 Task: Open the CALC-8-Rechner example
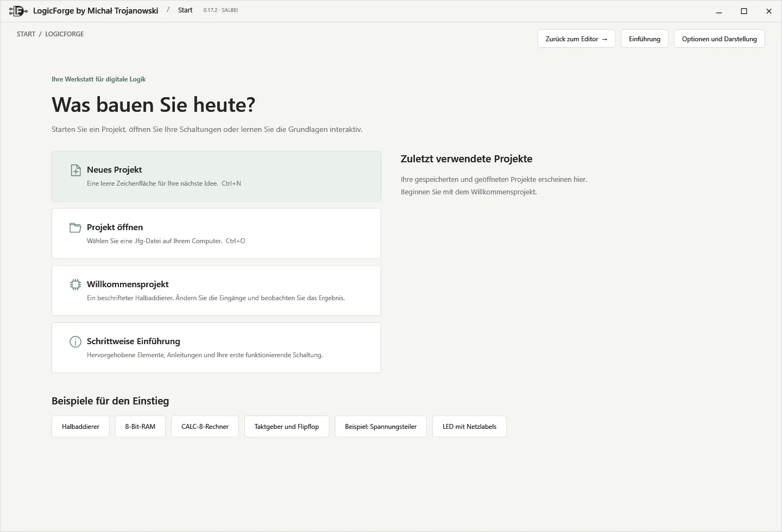click(205, 427)
